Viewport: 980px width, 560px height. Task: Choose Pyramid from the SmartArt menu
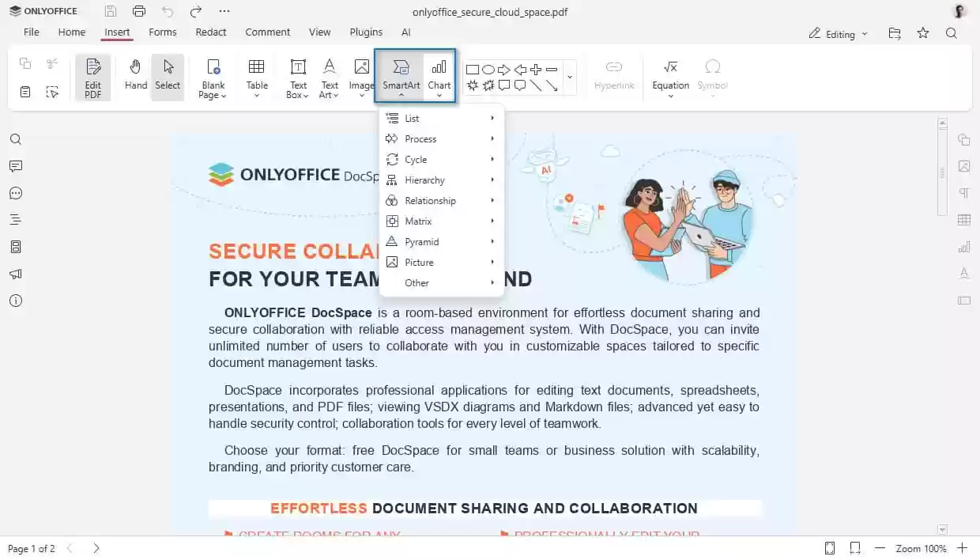coord(421,241)
